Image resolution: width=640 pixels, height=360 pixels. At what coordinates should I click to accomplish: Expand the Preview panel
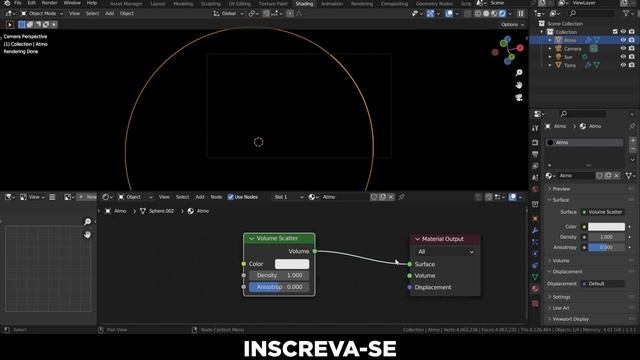tap(561, 189)
